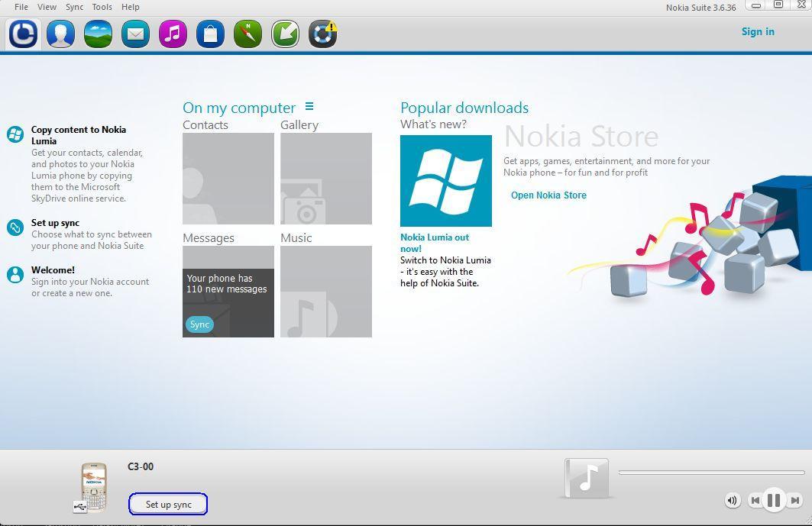Screen dimensions: 812x526
Task: Click the Welcome! sidebar heading
Action: click(53, 269)
